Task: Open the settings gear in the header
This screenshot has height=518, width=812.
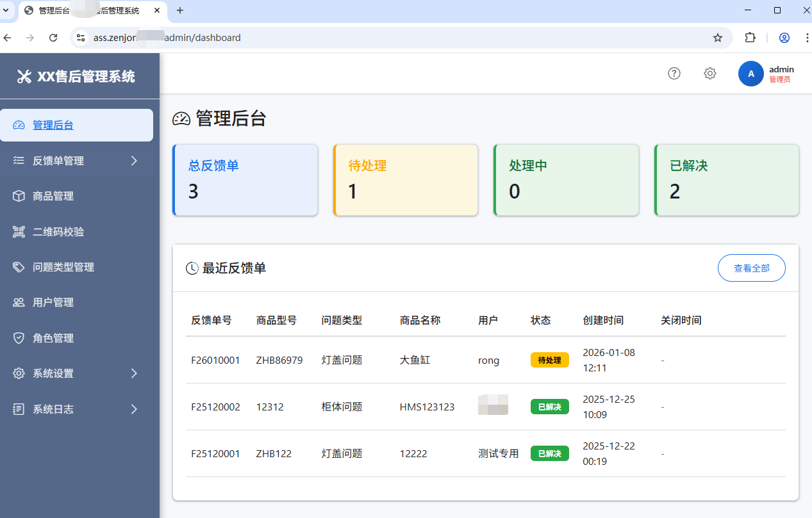Action: [709, 73]
